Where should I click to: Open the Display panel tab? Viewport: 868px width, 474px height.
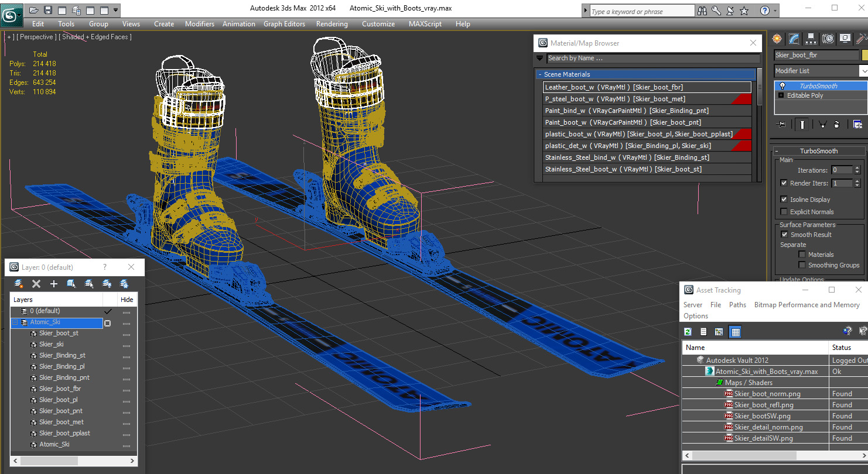point(845,39)
